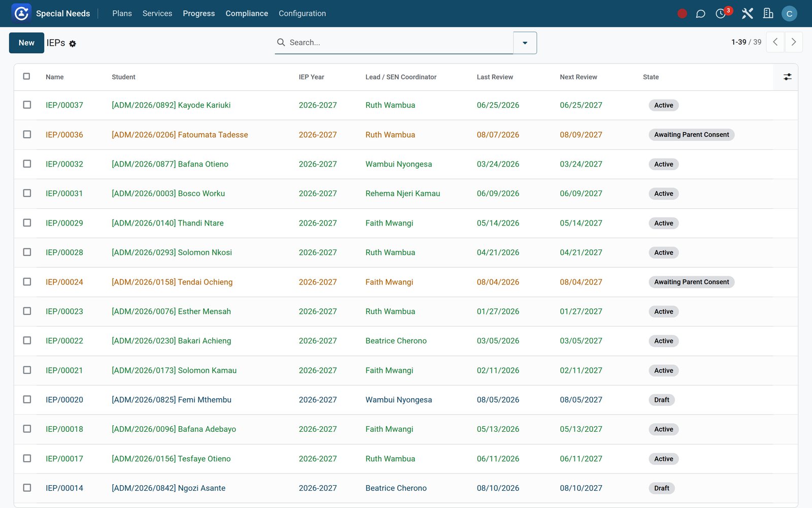The width and height of the screenshot is (812, 508).
Task: Go to the previous page with the left chevron
Action: 775,42
